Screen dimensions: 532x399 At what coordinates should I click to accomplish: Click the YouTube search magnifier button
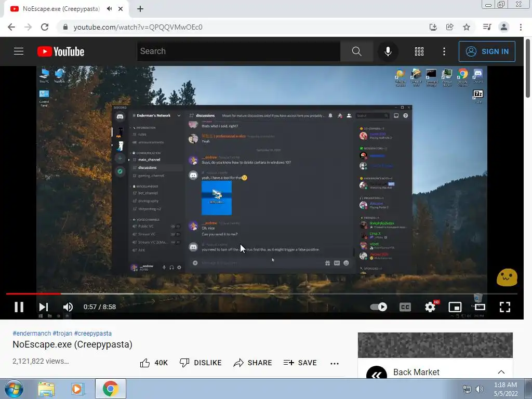coord(356,51)
